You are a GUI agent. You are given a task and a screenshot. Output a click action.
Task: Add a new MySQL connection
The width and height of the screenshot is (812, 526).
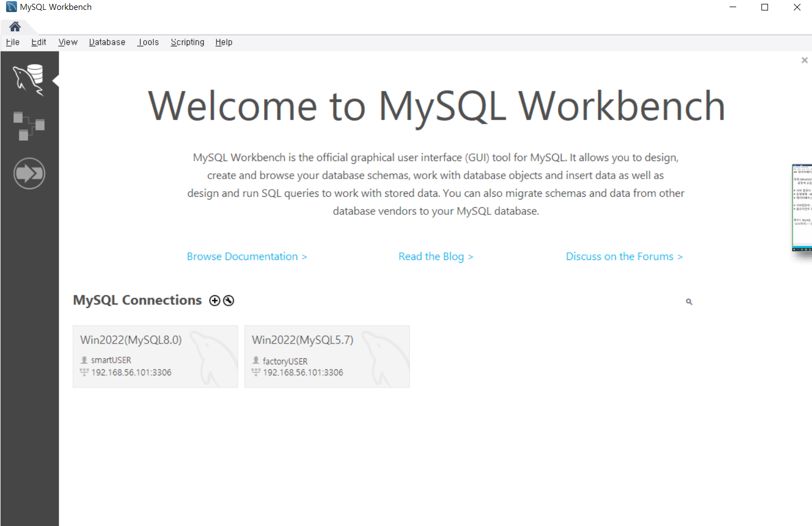tap(215, 301)
